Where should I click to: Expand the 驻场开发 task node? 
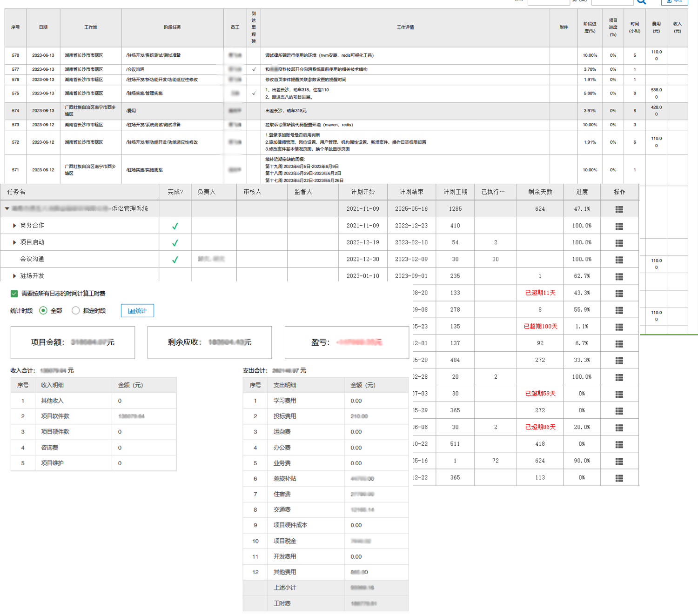14,276
